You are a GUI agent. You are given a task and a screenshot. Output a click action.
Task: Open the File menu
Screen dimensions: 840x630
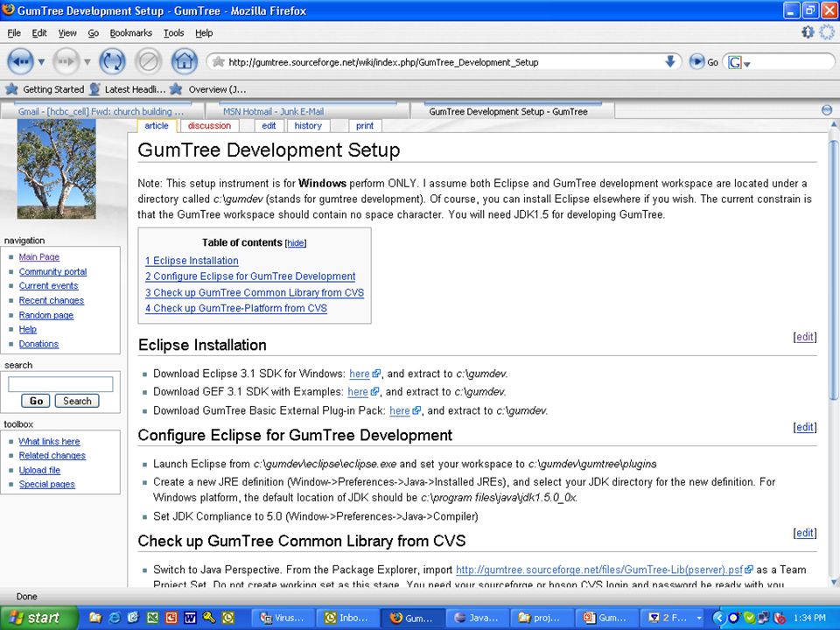[14, 32]
